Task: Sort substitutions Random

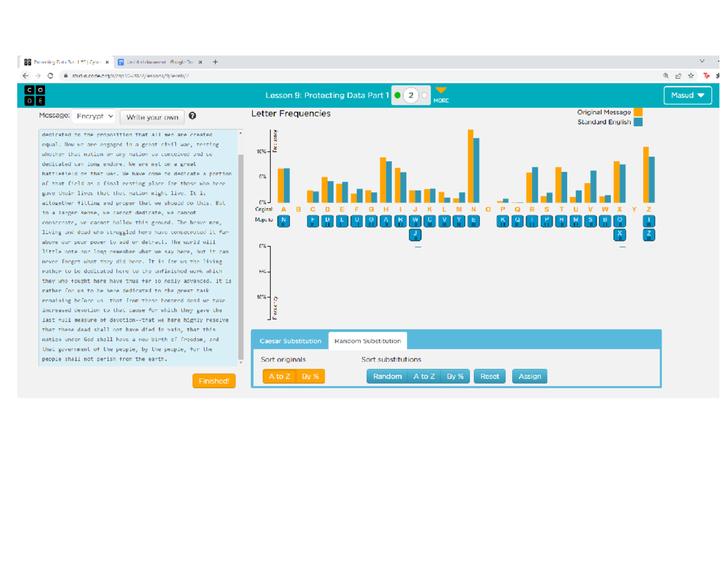Action: pyautogui.click(x=387, y=376)
